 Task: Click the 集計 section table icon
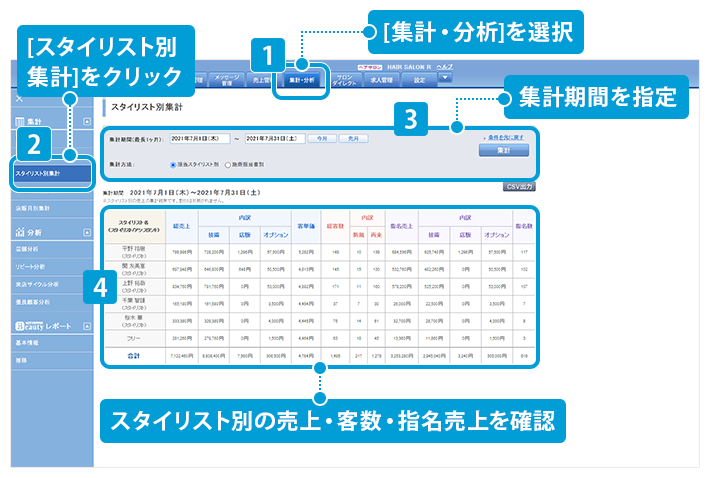pyautogui.click(x=19, y=121)
